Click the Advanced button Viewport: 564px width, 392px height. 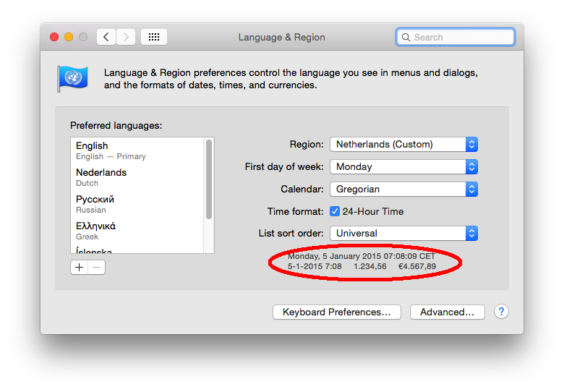coord(447,312)
